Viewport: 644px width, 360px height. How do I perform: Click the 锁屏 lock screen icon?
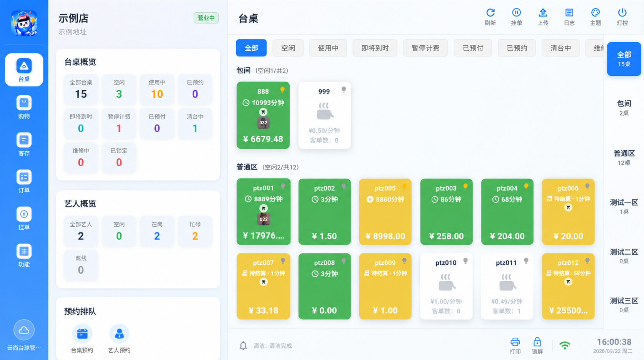click(x=537, y=342)
